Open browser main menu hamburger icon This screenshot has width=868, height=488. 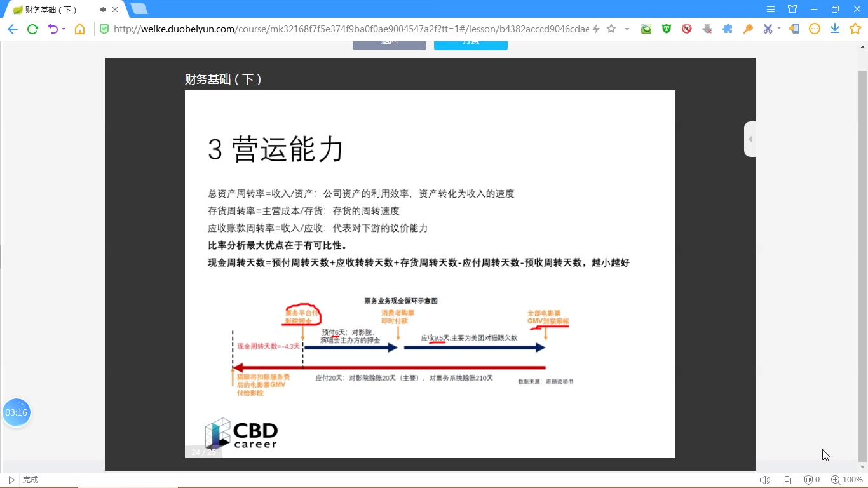coord(771,9)
